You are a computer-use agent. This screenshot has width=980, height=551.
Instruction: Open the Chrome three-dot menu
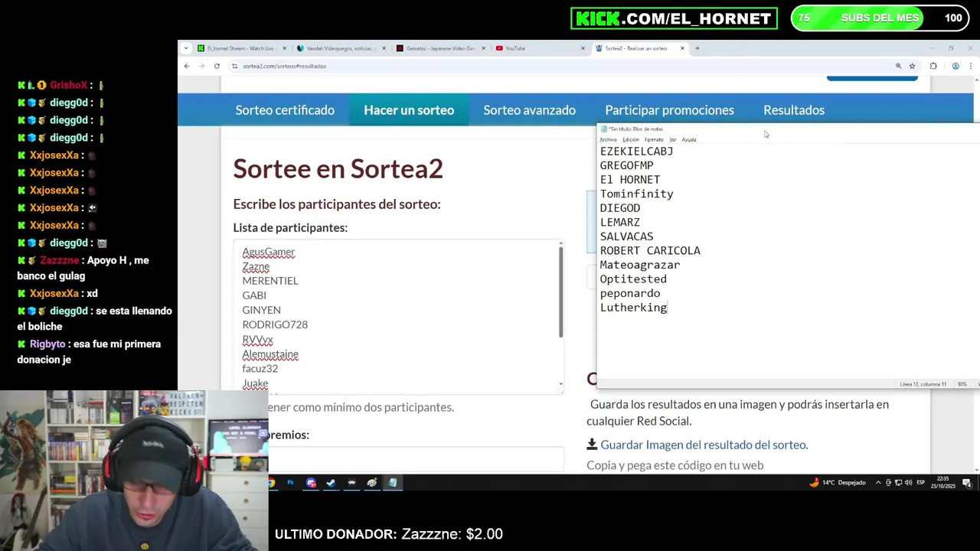[x=971, y=66]
